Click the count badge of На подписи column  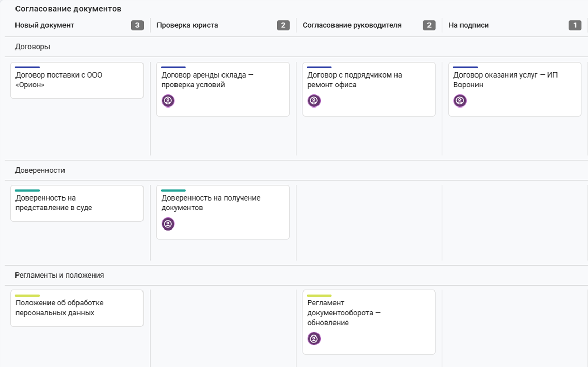point(575,25)
